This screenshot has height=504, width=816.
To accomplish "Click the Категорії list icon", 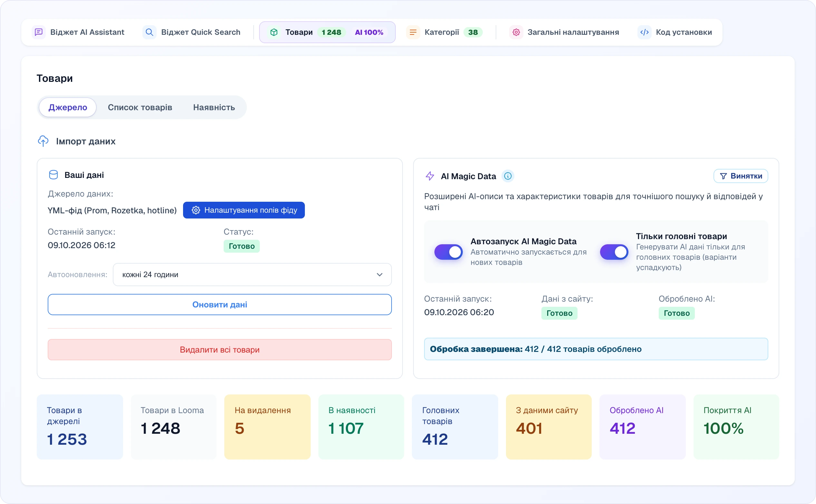I will point(413,32).
